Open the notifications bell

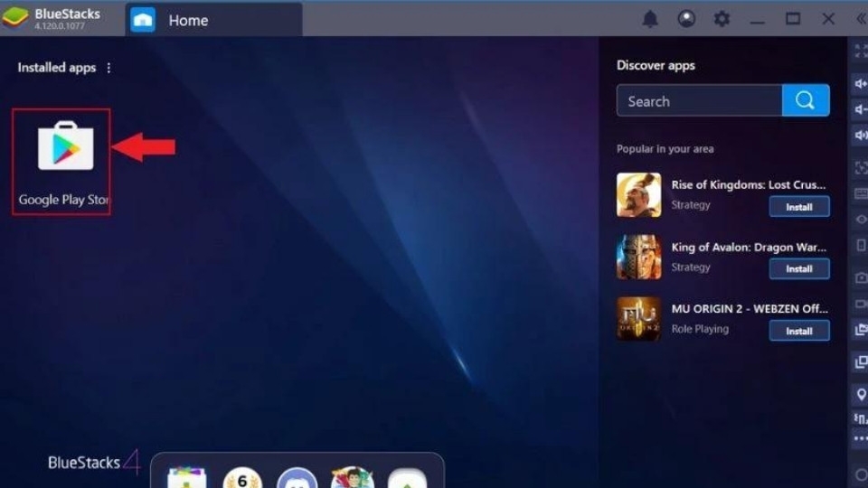(x=650, y=19)
